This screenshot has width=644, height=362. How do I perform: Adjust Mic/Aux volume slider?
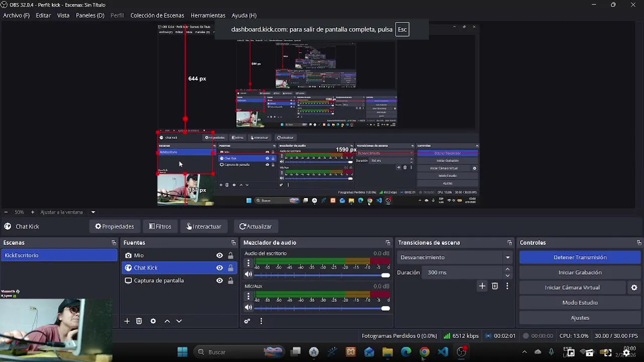point(323,308)
